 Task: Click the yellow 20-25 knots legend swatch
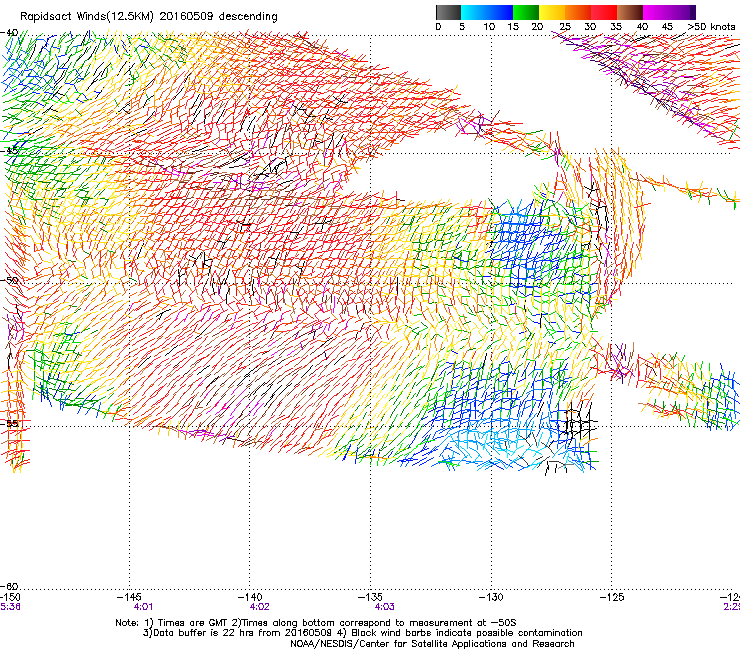[x=552, y=12]
